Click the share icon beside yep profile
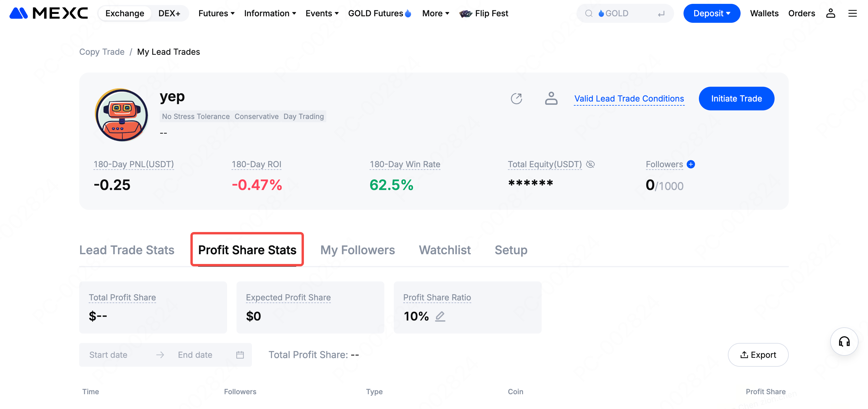868x409 pixels. pyautogui.click(x=516, y=99)
